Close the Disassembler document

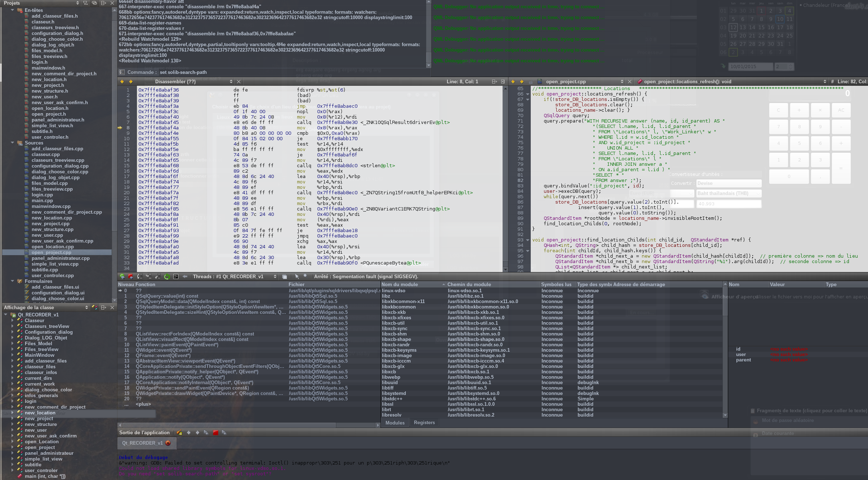239,81
